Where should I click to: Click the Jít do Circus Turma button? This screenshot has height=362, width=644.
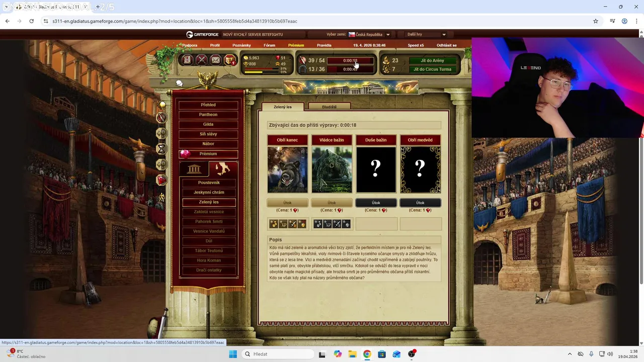432,69
